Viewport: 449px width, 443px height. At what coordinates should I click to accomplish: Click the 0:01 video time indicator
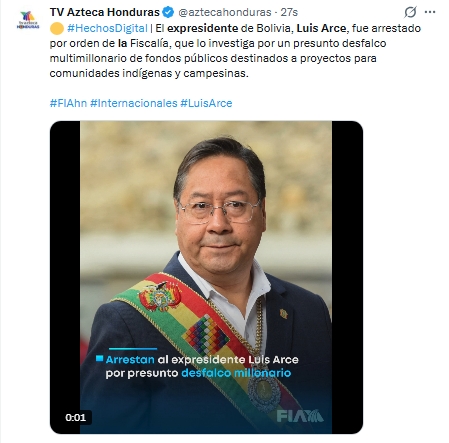tap(76, 417)
